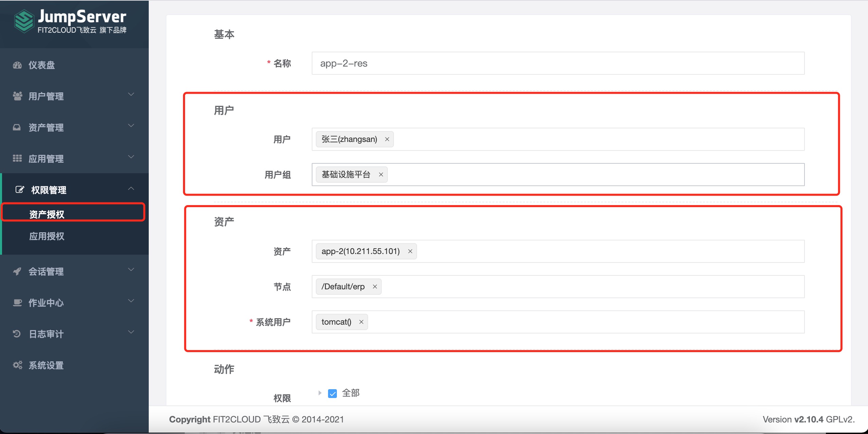868x434 pixels.
Task: Expand the 全部 permission tree arrow
Action: coord(320,393)
